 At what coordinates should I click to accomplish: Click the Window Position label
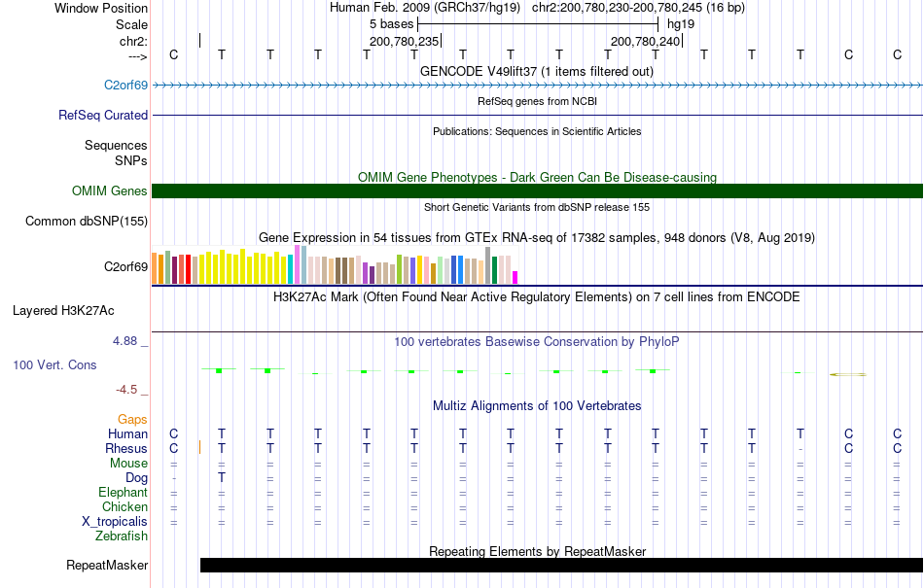101,8
